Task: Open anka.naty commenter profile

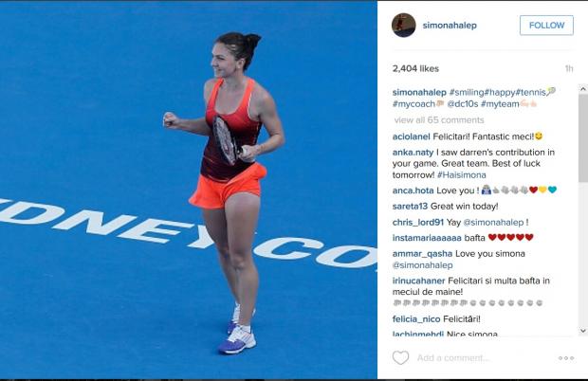Action: click(x=413, y=153)
